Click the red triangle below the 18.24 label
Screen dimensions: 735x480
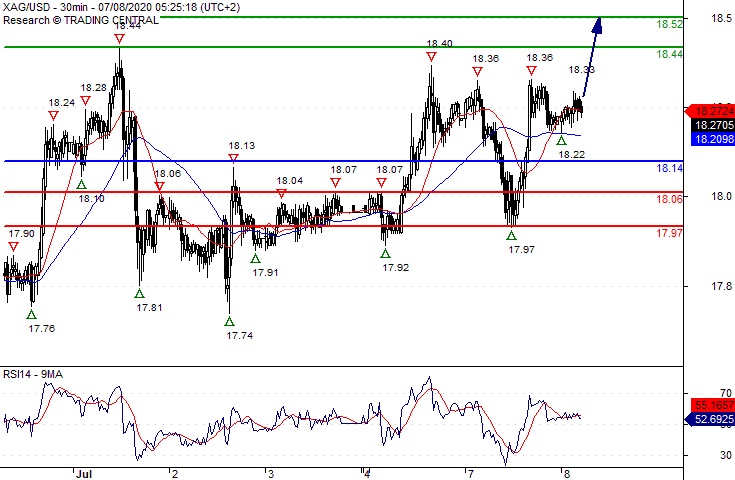[53, 116]
